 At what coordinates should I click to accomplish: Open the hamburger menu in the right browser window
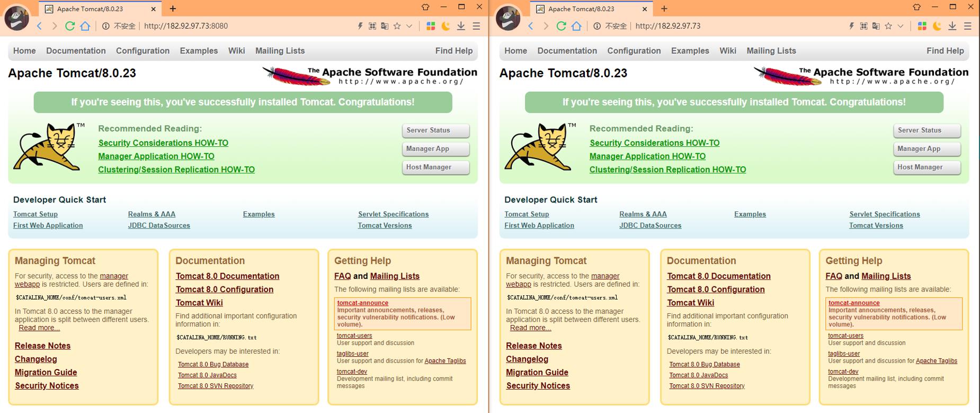968,26
